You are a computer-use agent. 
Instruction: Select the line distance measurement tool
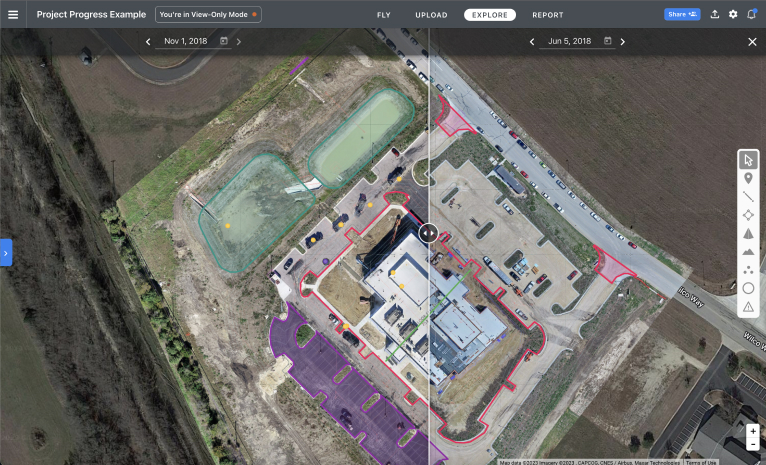[748, 197]
